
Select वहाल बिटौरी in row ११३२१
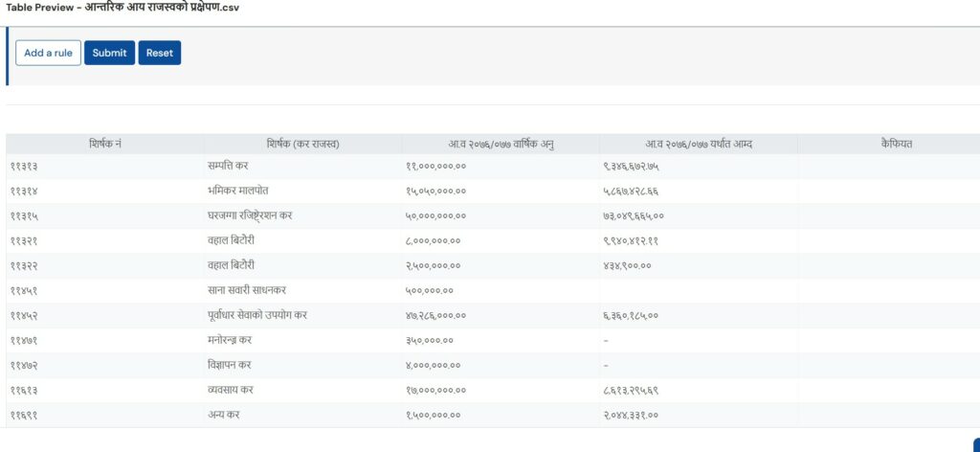[303, 240]
